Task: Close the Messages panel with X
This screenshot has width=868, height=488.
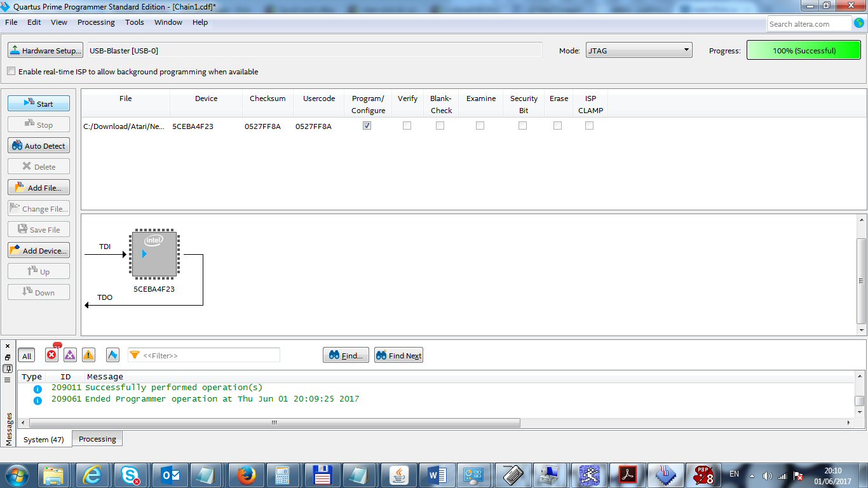Action: (x=8, y=346)
